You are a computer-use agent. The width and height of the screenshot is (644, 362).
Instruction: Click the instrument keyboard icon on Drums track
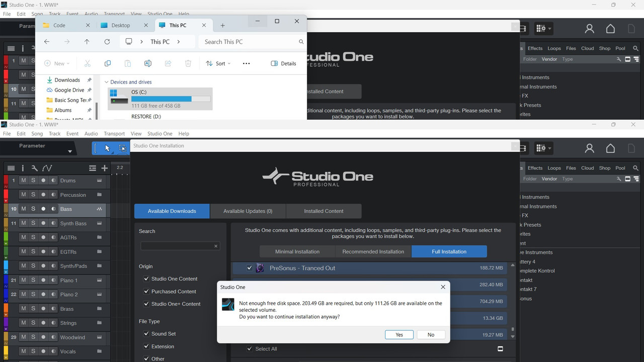click(x=100, y=180)
